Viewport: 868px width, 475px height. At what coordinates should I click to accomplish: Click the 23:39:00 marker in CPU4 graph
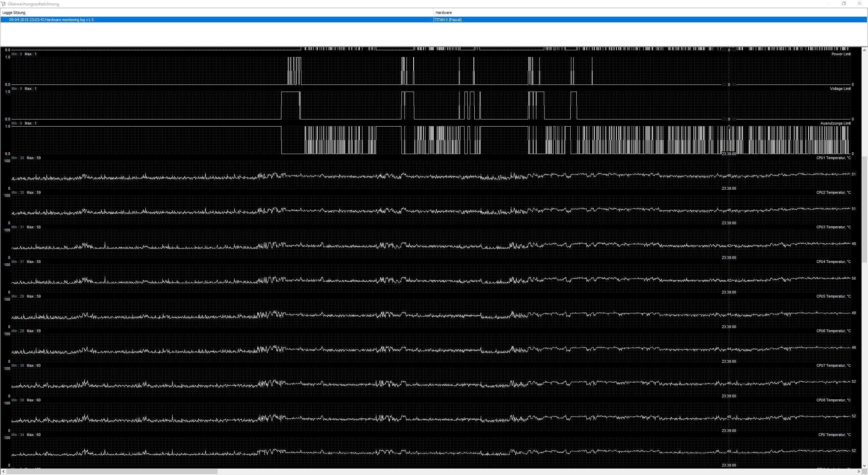pyautogui.click(x=729, y=292)
